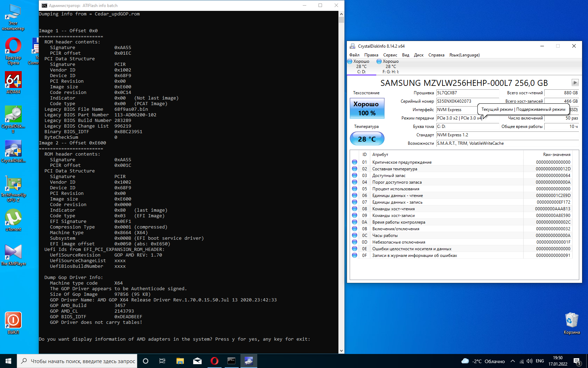Screen dimensions: 588x368
Task: Open volume control in the system tray
Action: (529, 361)
